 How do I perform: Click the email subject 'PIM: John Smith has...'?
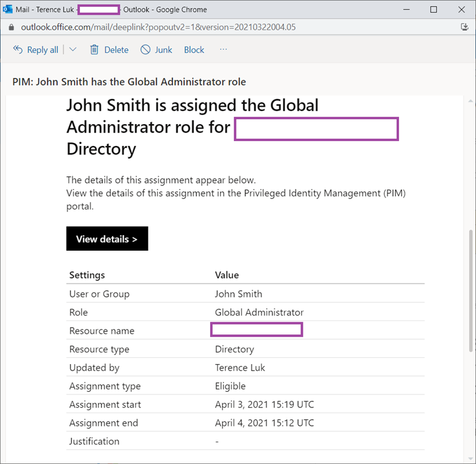point(129,82)
